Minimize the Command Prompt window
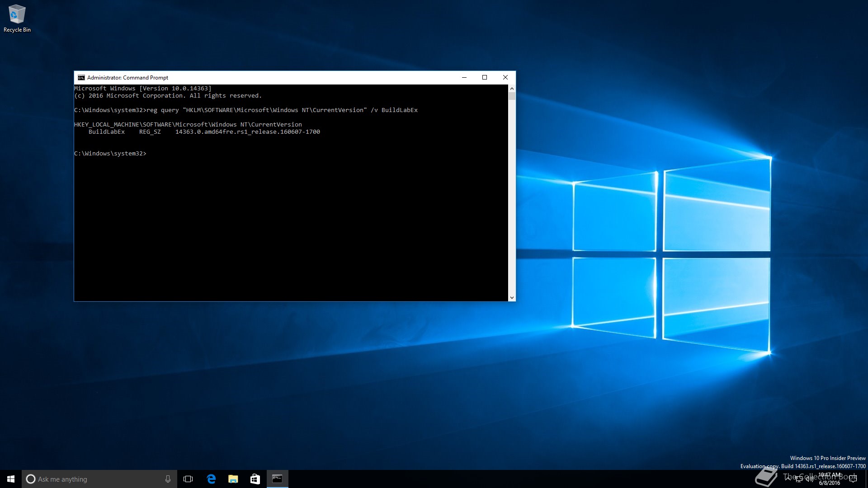The width and height of the screenshot is (868, 488). point(464,78)
